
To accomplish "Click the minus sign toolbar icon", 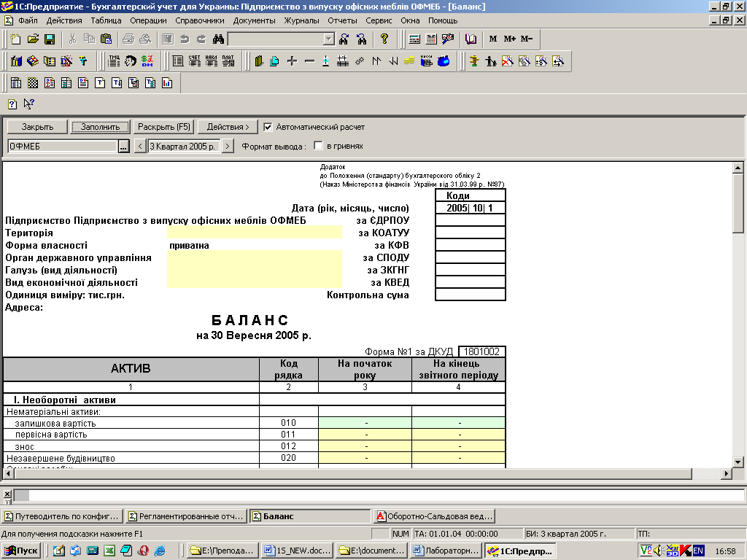I will point(309,61).
